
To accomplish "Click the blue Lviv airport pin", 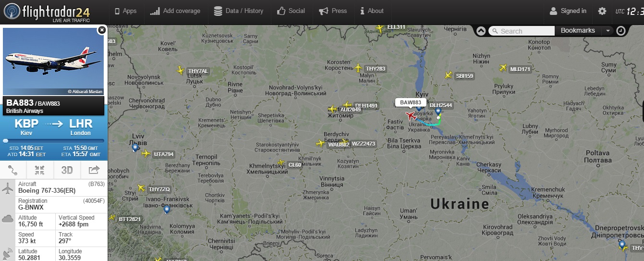I will (x=135, y=148).
